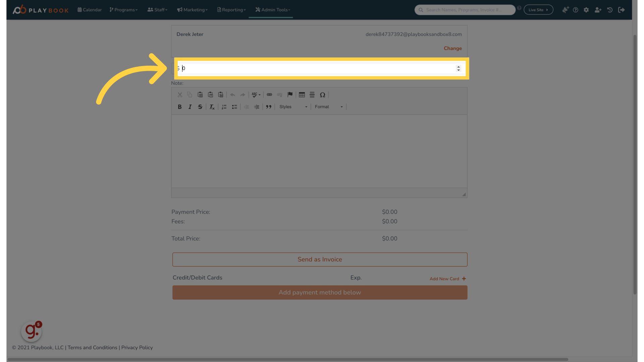Image resolution: width=644 pixels, height=362 pixels.
Task: Click the Derek Jeter name text
Action: click(x=190, y=34)
